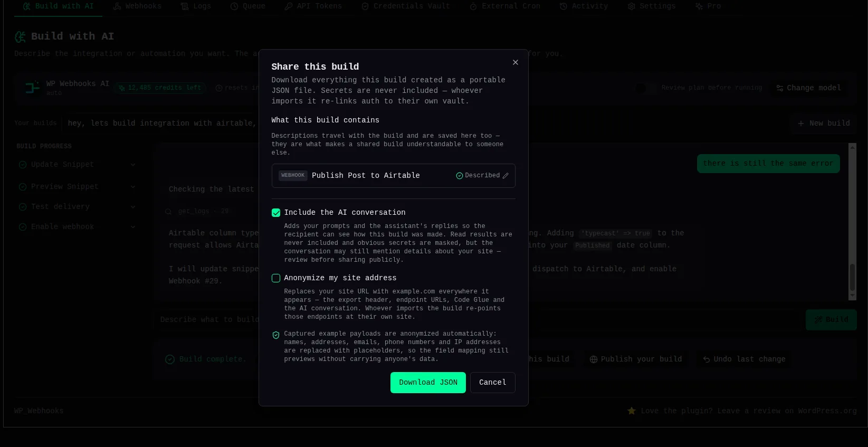Click the Build complete check icon
Screen dimensions: 868x447
pyautogui.click(x=170, y=359)
